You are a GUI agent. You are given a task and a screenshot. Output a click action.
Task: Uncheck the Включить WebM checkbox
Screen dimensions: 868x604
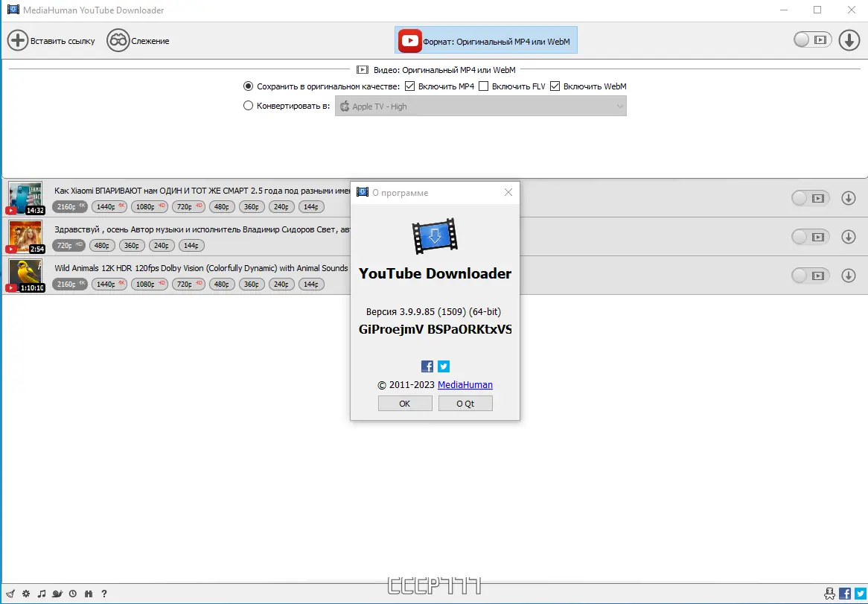click(x=555, y=86)
